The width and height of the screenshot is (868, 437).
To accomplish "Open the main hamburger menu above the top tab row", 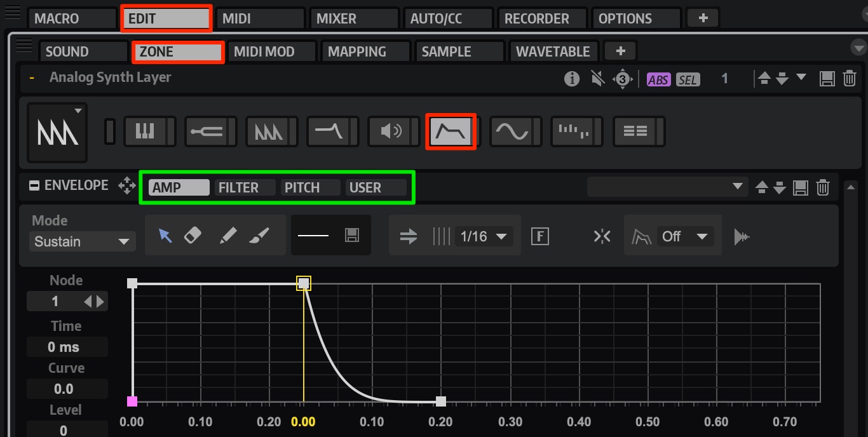I will pyautogui.click(x=12, y=12).
